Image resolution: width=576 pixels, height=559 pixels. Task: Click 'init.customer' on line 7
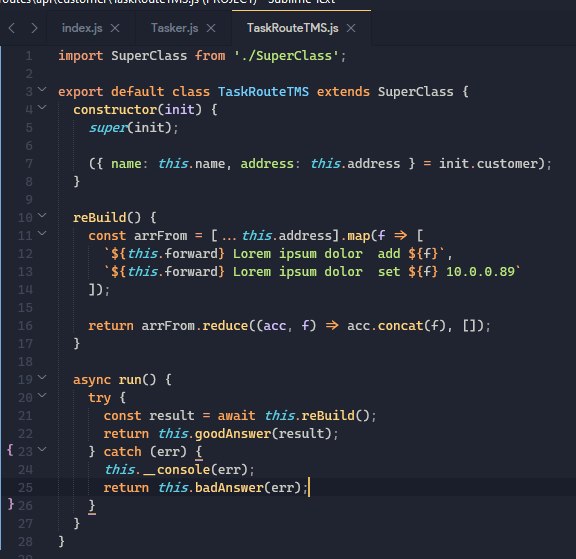[488, 164]
